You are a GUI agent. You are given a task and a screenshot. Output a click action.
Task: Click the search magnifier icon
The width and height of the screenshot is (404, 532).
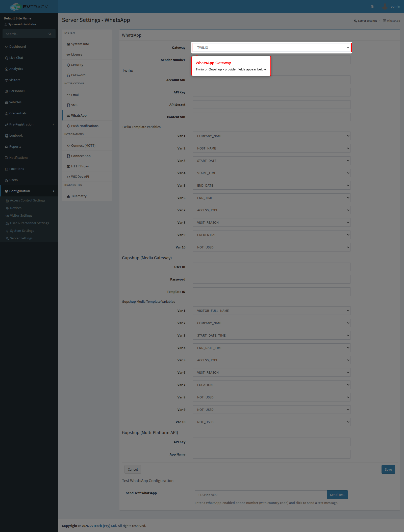pyautogui.click(x=50, y=34)
